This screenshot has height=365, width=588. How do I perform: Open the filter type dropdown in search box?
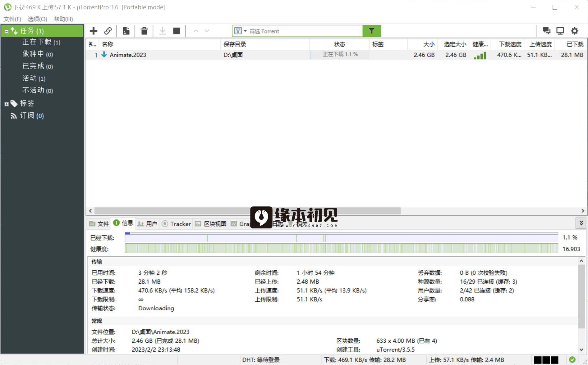(241, 31)
